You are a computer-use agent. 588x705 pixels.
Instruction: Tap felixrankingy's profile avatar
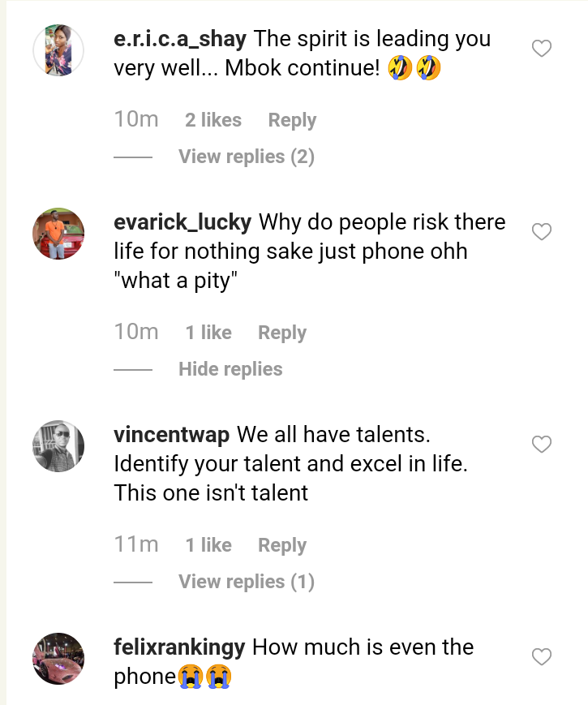[58, 658]
